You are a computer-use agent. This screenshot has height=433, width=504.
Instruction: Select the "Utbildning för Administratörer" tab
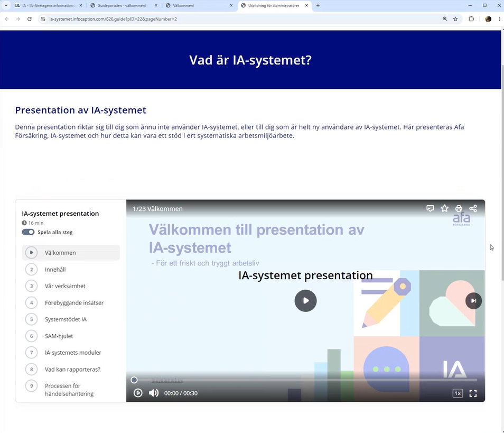[x=274, y=5]
